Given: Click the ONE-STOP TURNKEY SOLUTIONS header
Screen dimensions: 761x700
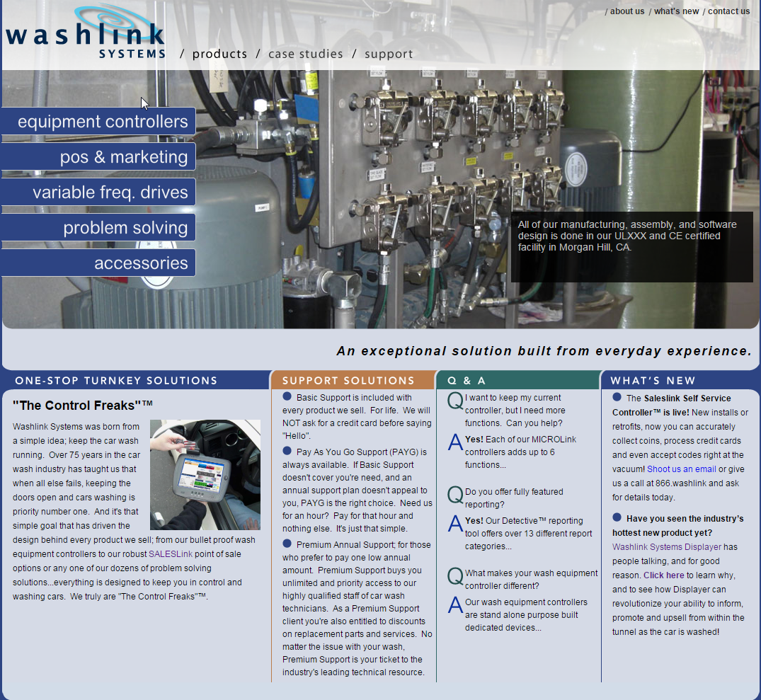Looking at the screenshot, I should pyautogui.click(x=117, y=381).
